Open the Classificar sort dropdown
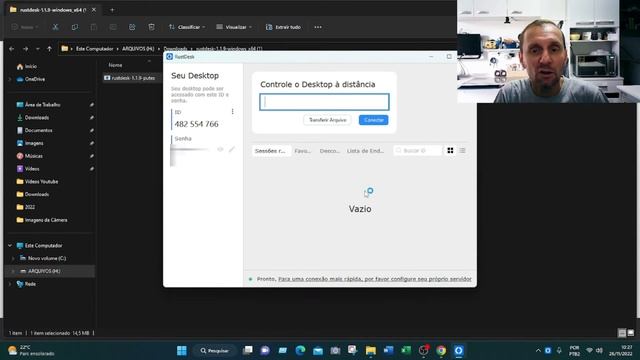 [187, 27]
